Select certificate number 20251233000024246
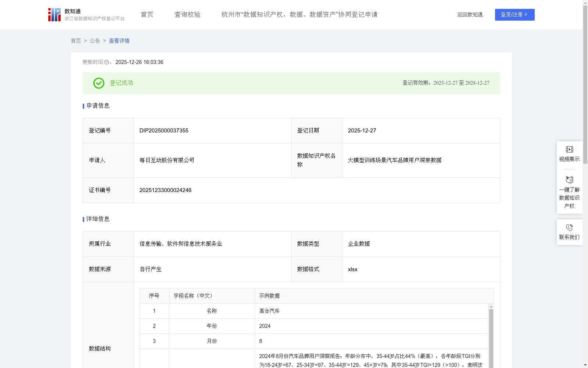The height and width of the screenshot is (368, 588). pyautogui.click(x=165, y=190)
